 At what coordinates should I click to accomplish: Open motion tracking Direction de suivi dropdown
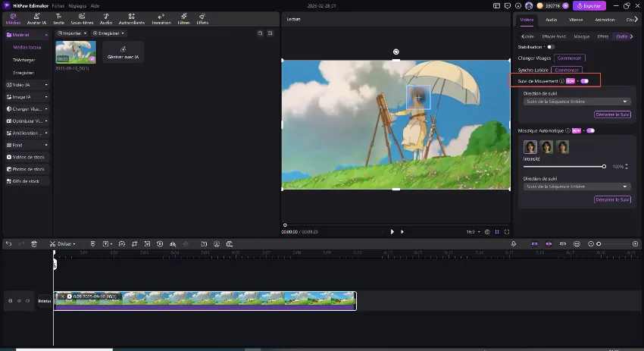[577, 102]
